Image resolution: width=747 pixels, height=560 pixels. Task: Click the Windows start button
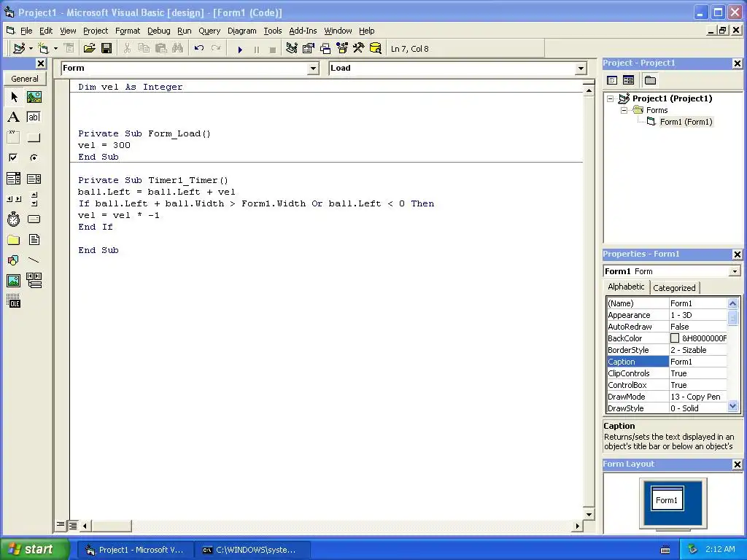pyautogui.click(x=34, y=549)
